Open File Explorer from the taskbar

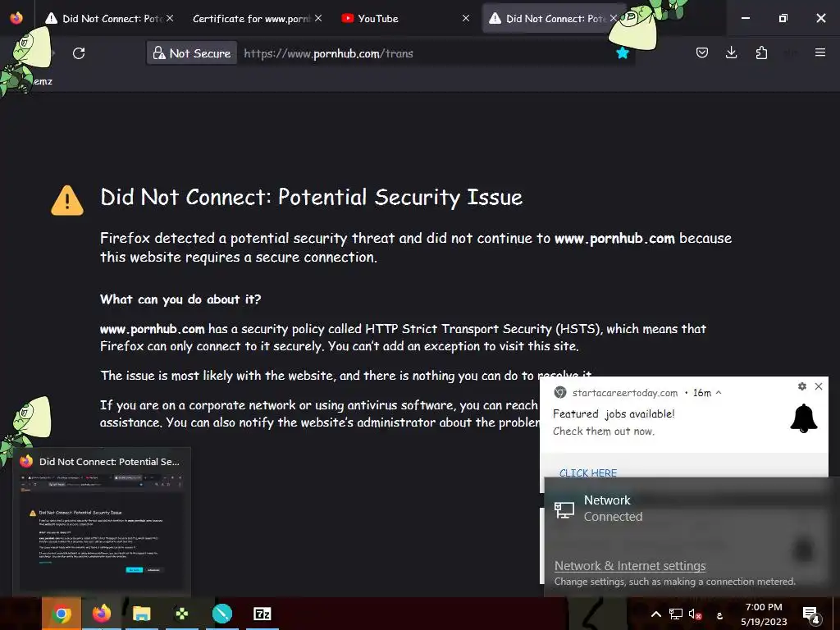[141, 614]
